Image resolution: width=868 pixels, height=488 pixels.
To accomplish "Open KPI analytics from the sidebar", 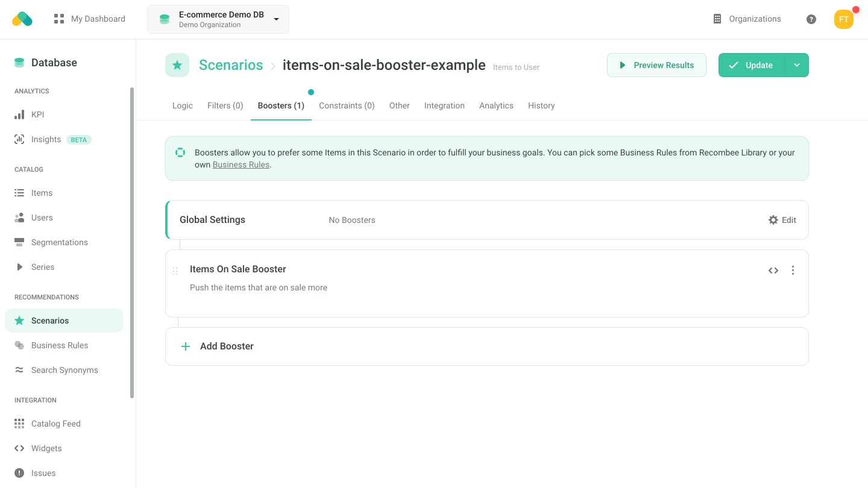I will (37, 114).
